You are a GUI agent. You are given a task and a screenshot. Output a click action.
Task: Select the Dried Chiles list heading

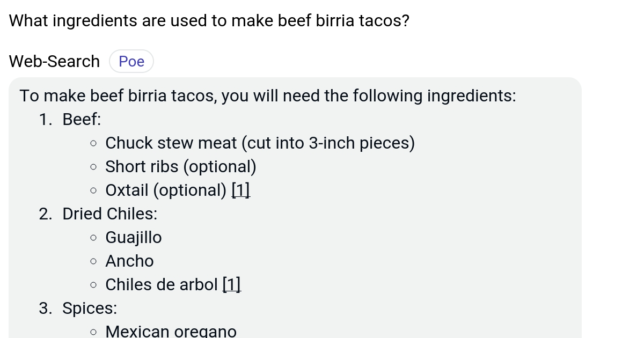coord(109,214)
